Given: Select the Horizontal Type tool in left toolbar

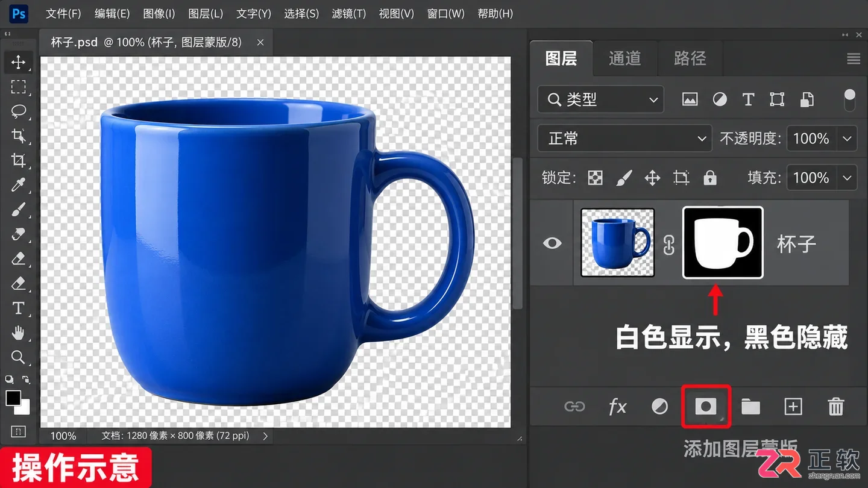Looking at the screenshot, I should [x=18, y=308].
